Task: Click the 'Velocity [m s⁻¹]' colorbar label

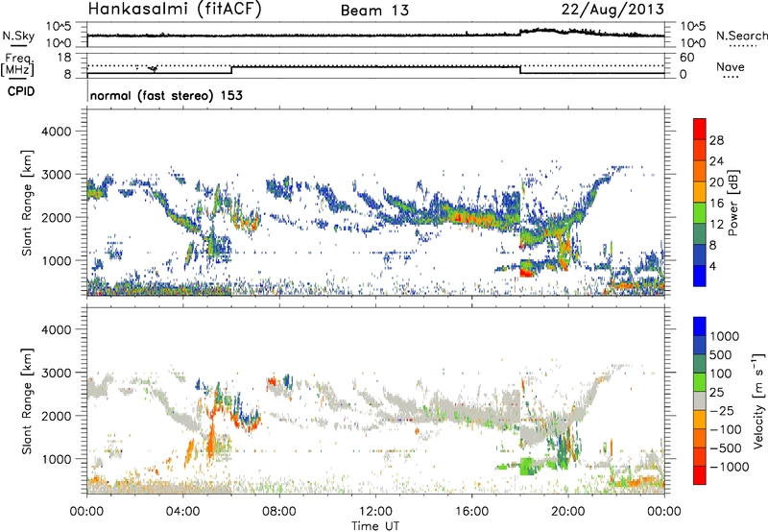Action: tap(758, 400)
